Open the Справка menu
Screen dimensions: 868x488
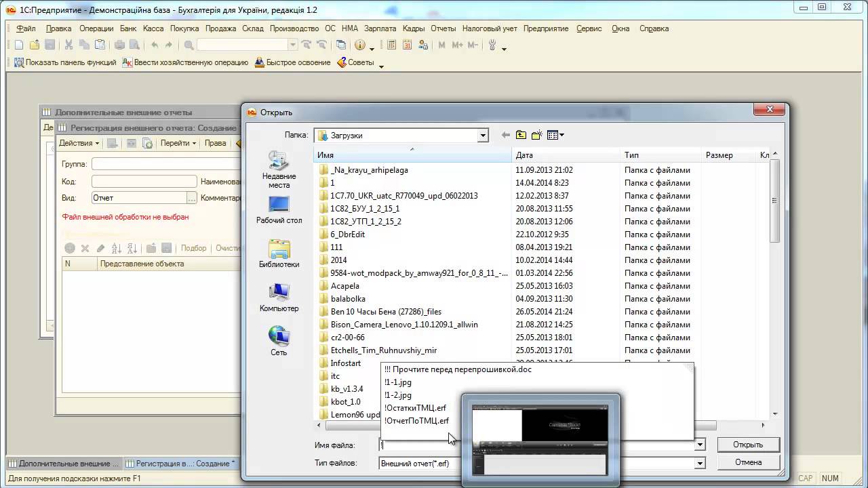click(654, 28)
